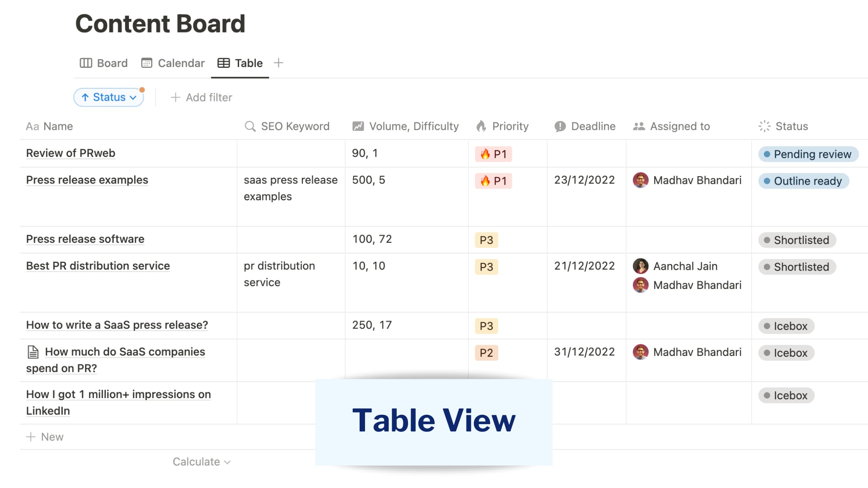Click Aanchal Jain's avatar
868x488 pixels.
click(641, 266)
